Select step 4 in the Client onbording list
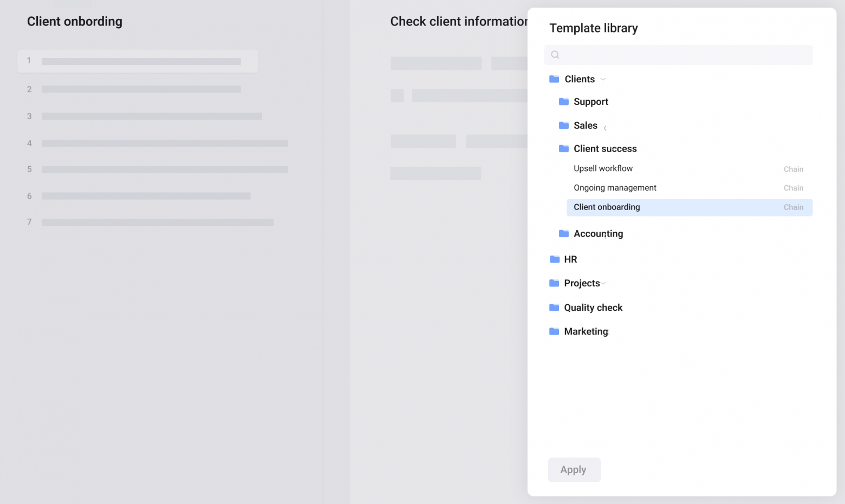Screen dimensions: 845x504 [x=157, y=143]
